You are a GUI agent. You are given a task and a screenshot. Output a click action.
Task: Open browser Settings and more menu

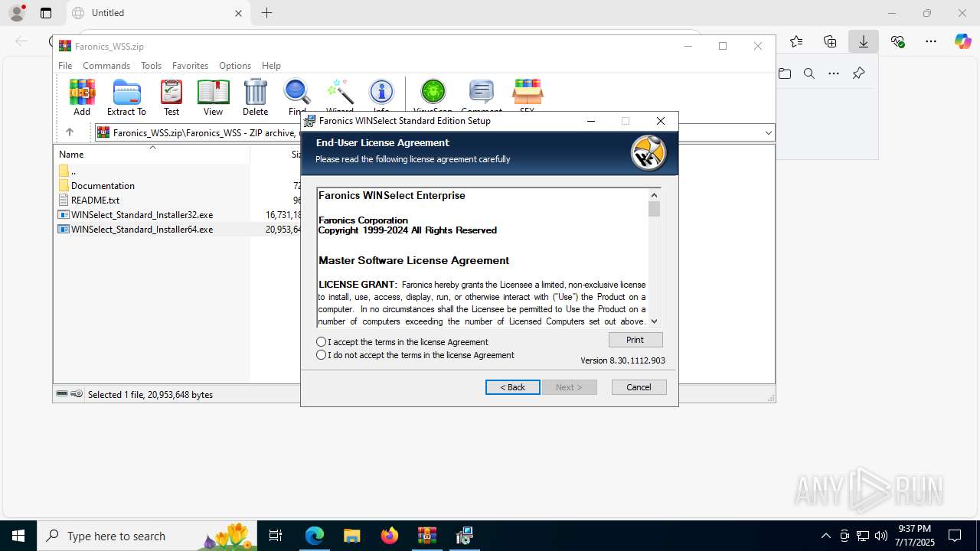[931, 41]
